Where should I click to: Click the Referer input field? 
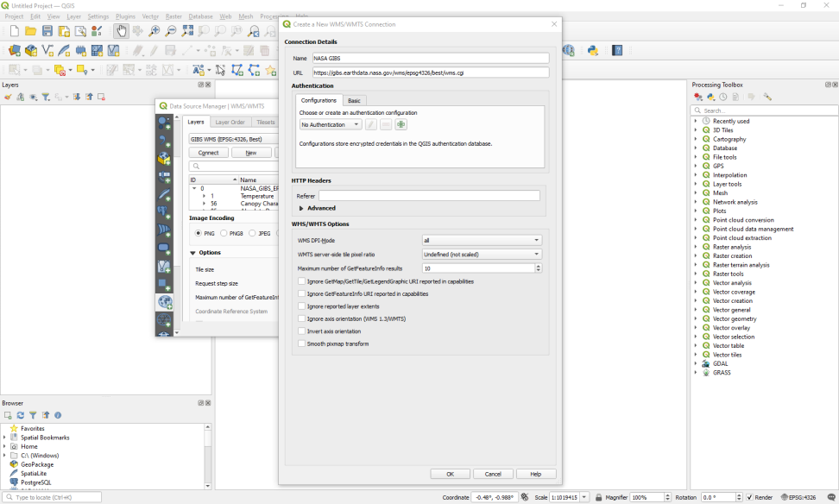429,196
